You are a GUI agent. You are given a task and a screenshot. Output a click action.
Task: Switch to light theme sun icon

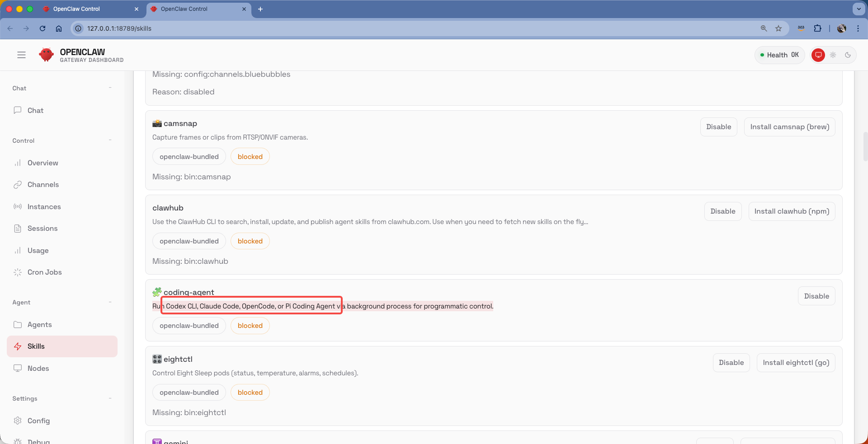tap(833, 55)
